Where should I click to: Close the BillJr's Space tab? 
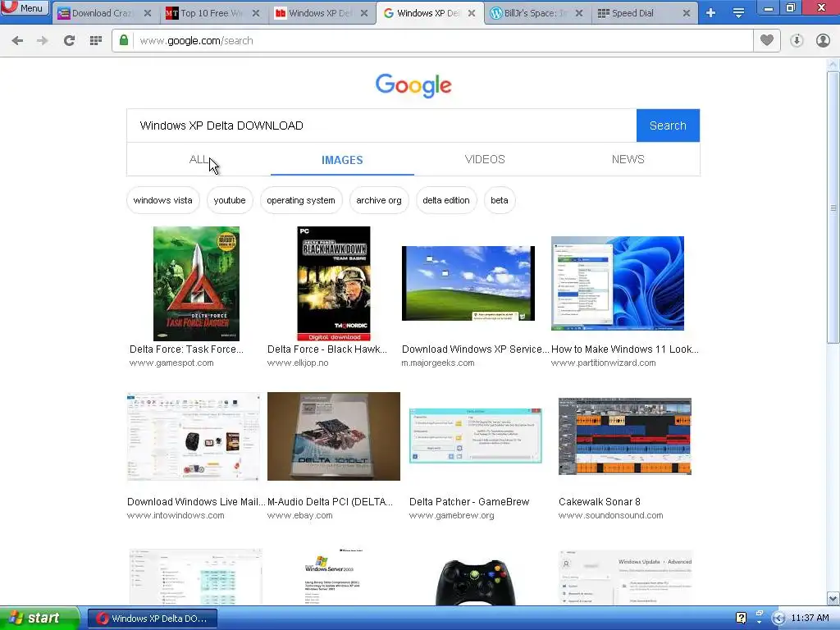click(579, 13)
